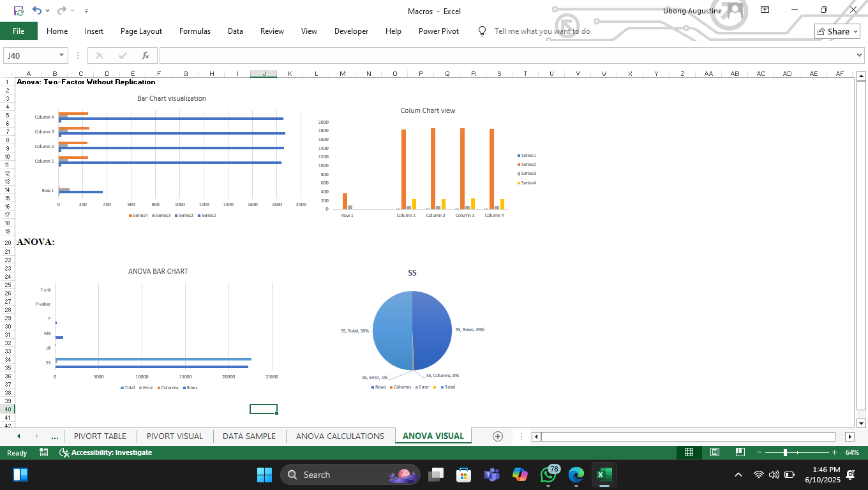Click the Cancel X icon in formula bar

(100, 56)
